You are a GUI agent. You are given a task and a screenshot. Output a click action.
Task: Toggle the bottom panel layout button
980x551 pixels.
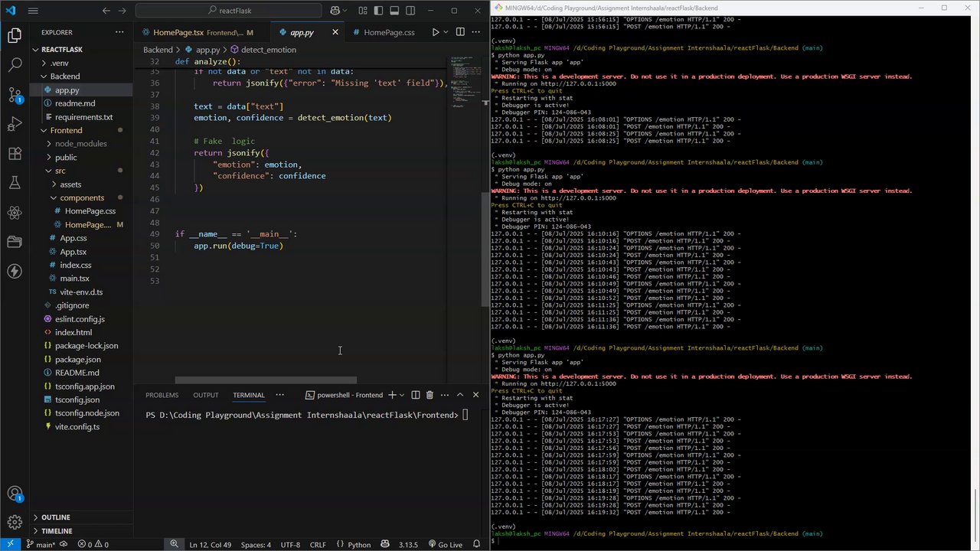[394, 11]
